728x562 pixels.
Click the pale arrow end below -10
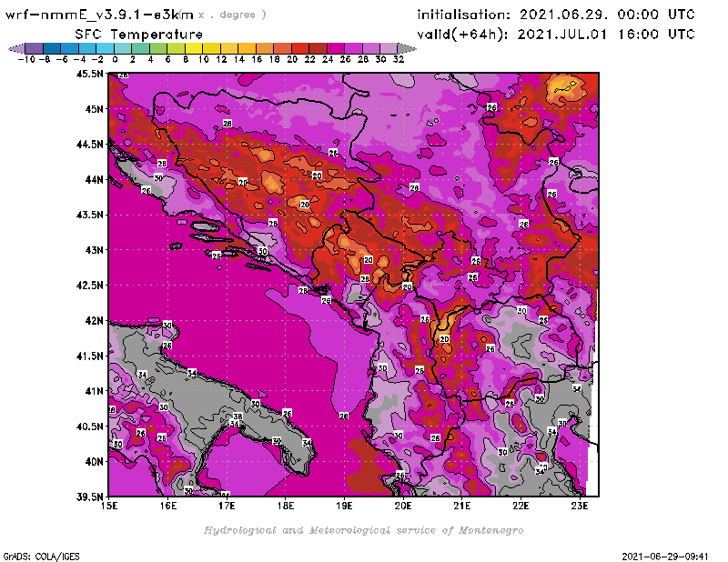click(x=16, y=48)
